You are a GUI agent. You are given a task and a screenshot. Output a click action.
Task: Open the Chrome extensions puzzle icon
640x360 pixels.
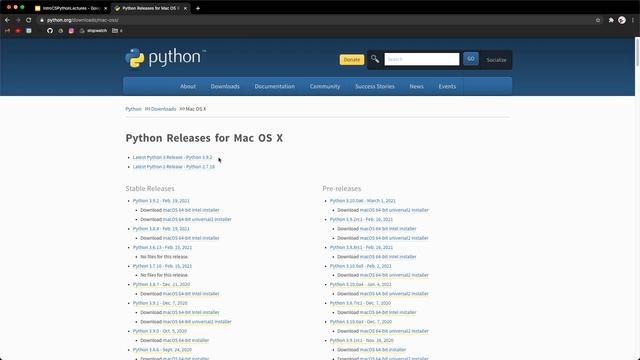pyautogui.click(x=611, y=20)
